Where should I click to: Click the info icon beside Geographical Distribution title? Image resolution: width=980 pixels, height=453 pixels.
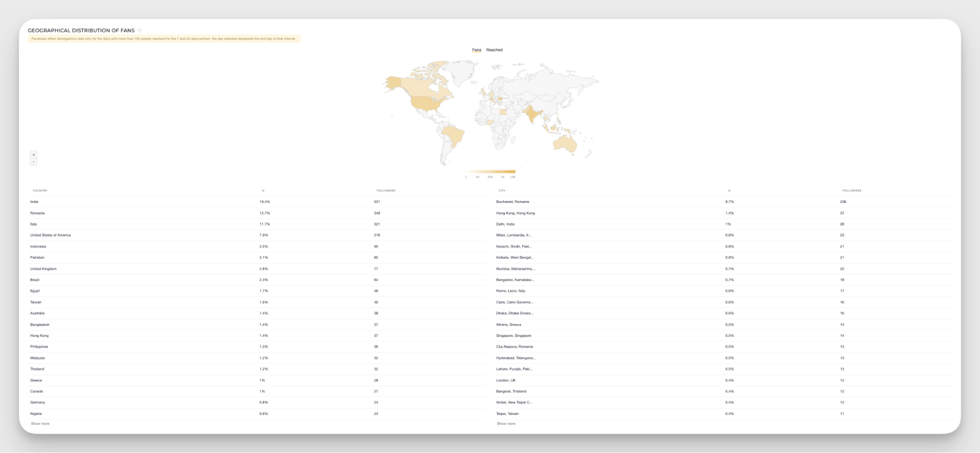[x=140, y=30]
